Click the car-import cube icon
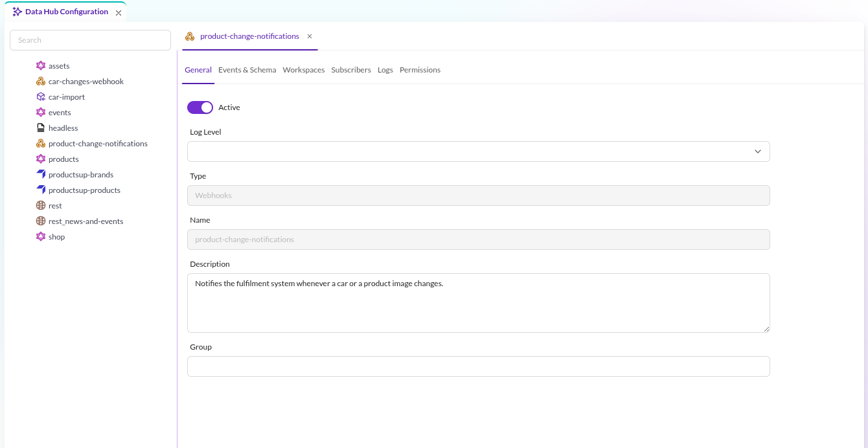The image size is (868, 448). 41,97
